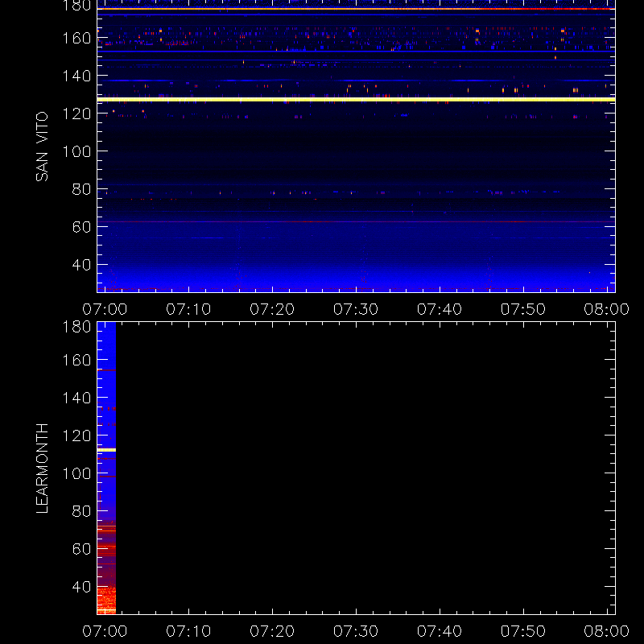Viewport: 644px width, 644px height.
Task: Select the 160 tick label on SAN VITO plot
Action: pyautogui.click(x=76, y=38)
